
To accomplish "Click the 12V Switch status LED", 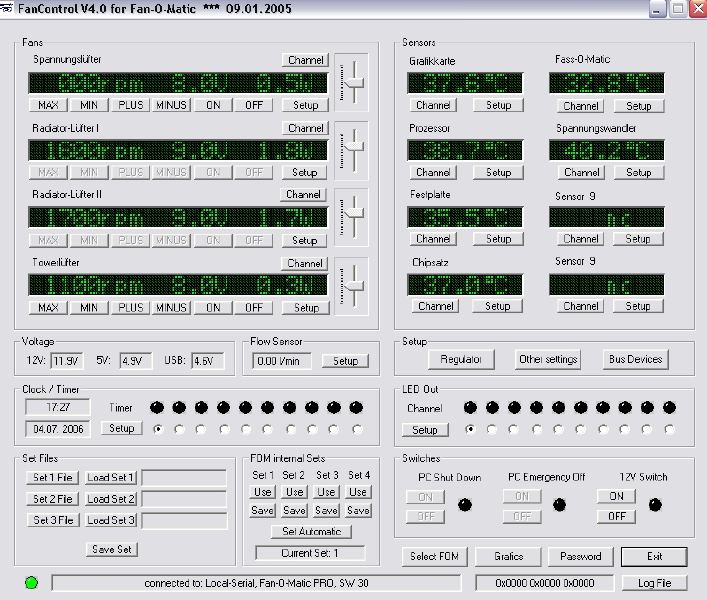I will point(655,505).
